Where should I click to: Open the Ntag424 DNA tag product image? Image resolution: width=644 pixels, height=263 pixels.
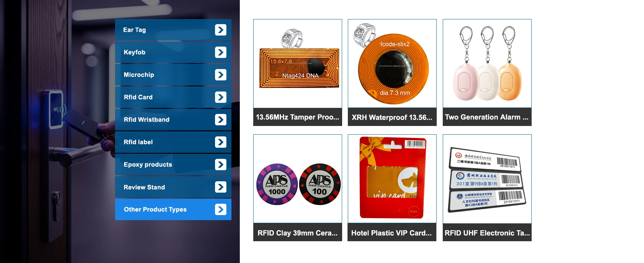point(298,64)
